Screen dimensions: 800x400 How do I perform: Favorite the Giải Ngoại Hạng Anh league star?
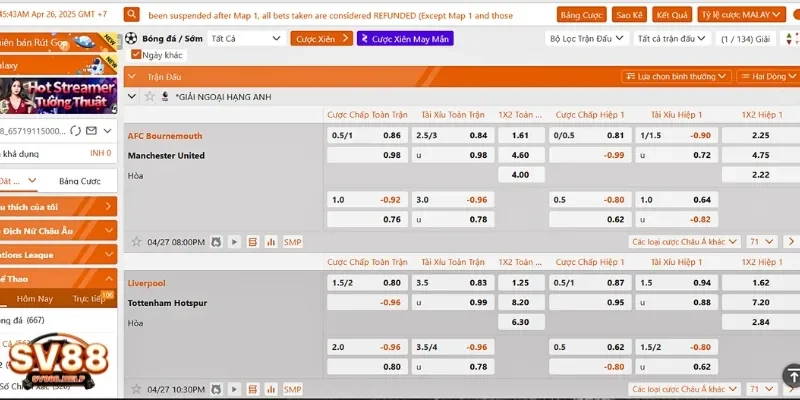[149, 96]
